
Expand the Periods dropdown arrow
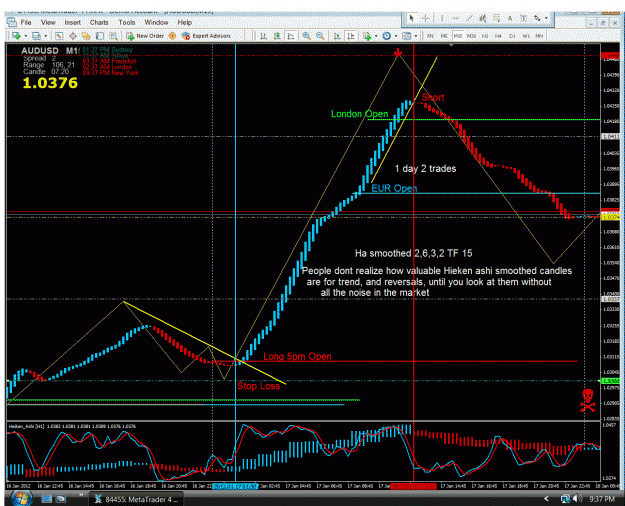coord(396,36)
